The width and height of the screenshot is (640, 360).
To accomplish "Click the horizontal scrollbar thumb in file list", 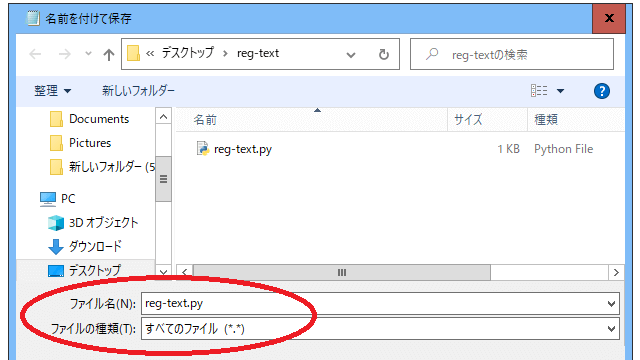I will 342,272.
